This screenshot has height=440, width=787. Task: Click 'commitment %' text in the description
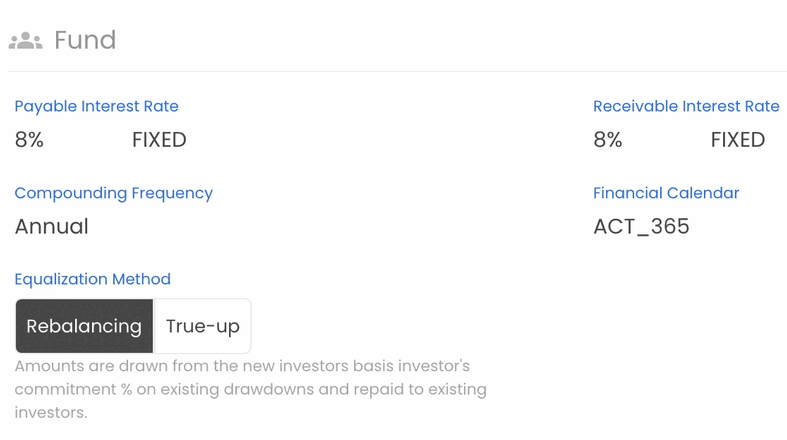(x=73, y=389)
